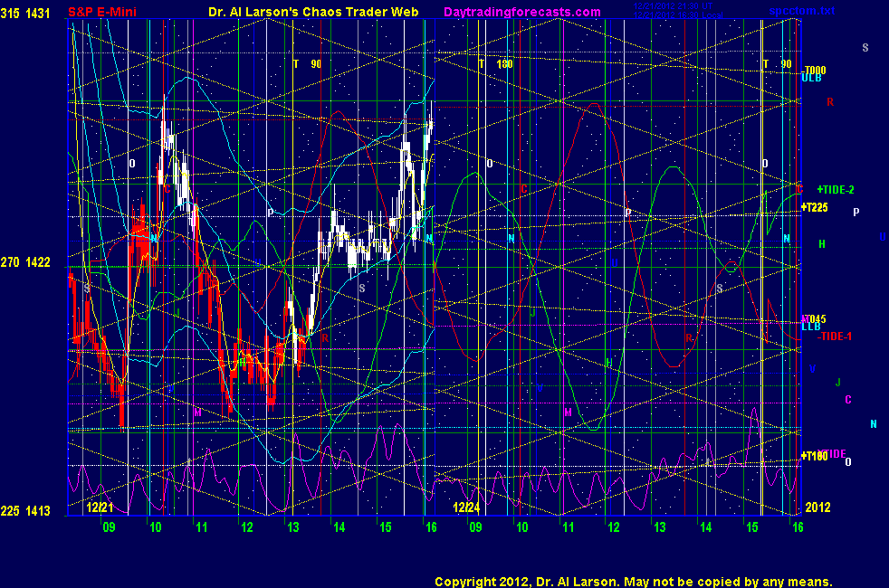This screenshot has height=588, width=889.
Task: Click the yellow "2012" year label
Action: [x=818, y=507]
